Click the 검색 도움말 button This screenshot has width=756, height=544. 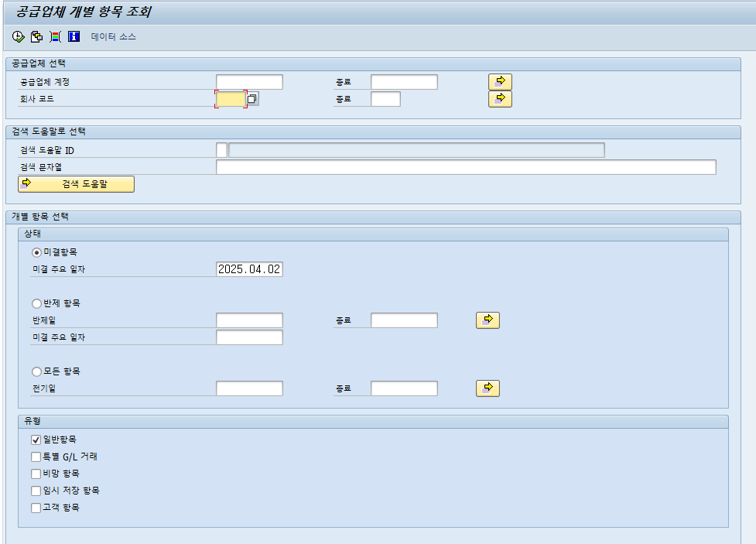[x=76, y=183]
